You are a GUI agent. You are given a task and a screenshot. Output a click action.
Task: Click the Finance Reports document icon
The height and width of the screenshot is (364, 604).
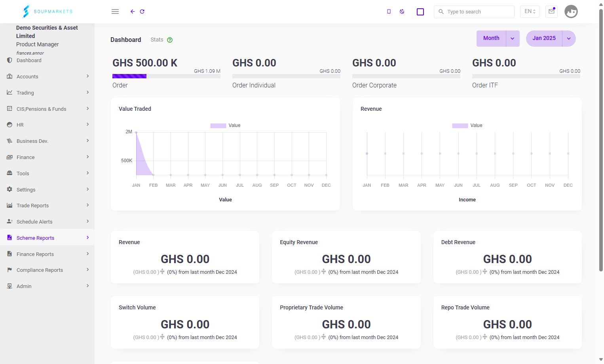(x=9, y=254)
